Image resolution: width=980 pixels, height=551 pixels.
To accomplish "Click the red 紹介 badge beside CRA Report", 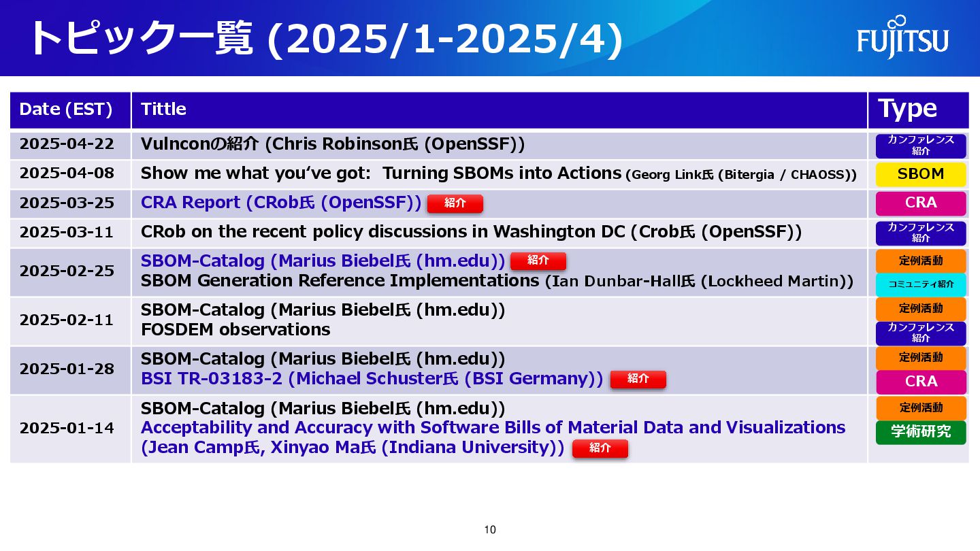I will [455, 203].
